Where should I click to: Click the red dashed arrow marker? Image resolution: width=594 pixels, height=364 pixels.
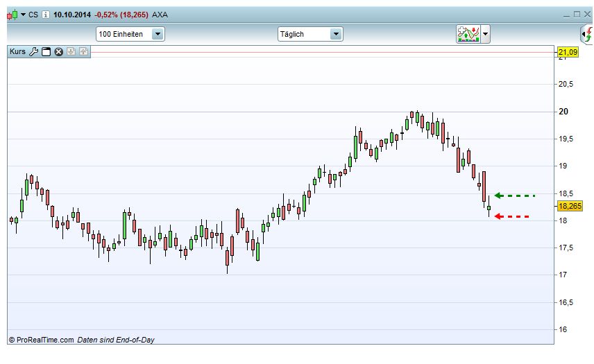tap(511, 217)
